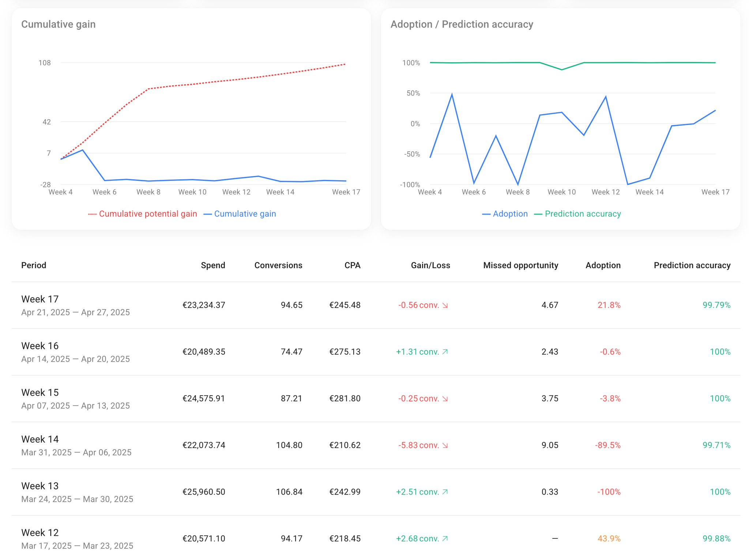Click the Week 12 label on Adoption chart
Image resolution: width=749 pixels, height=560 pixels.
click(606, 192)
